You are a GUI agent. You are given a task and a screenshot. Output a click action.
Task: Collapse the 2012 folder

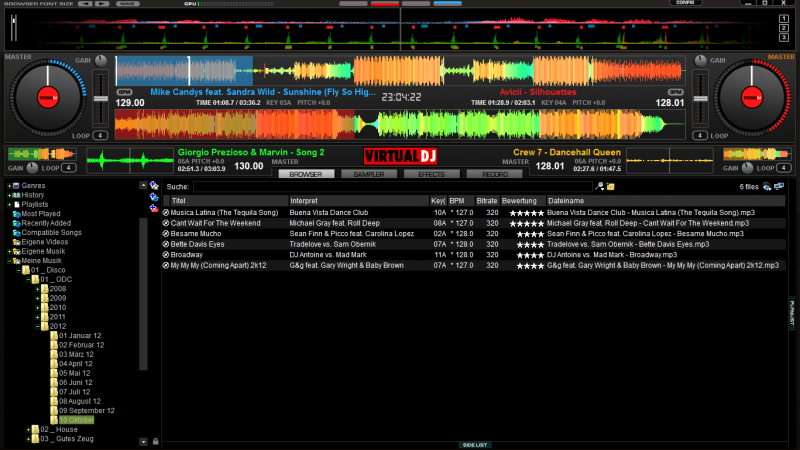point(37,327)
